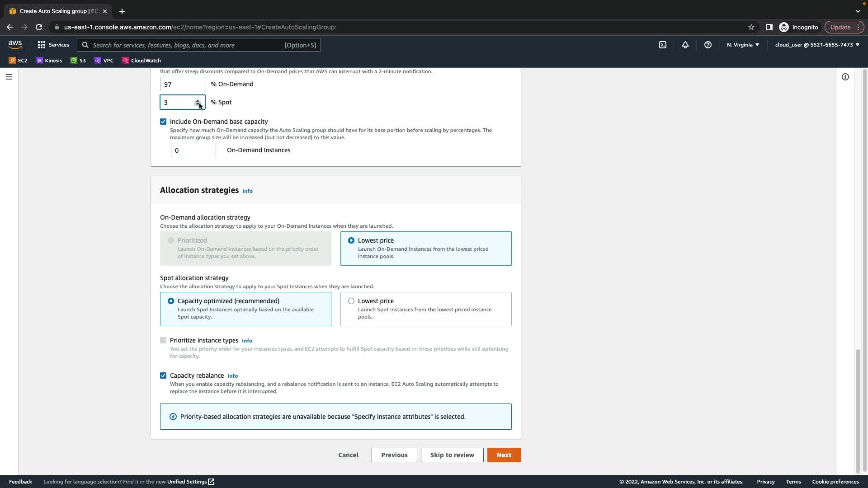Open the cloud_user account dropdown

817,45
